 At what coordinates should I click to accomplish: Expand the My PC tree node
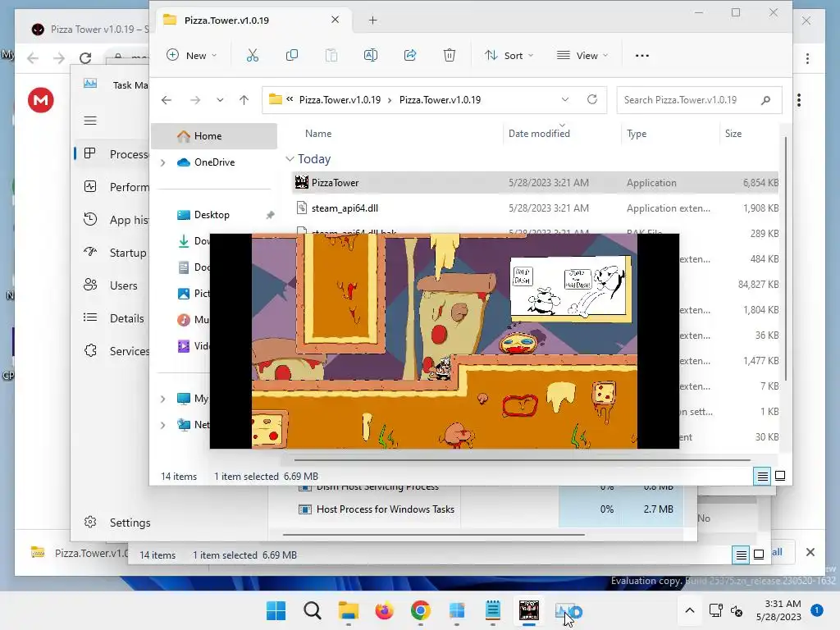tap(163, 399)
